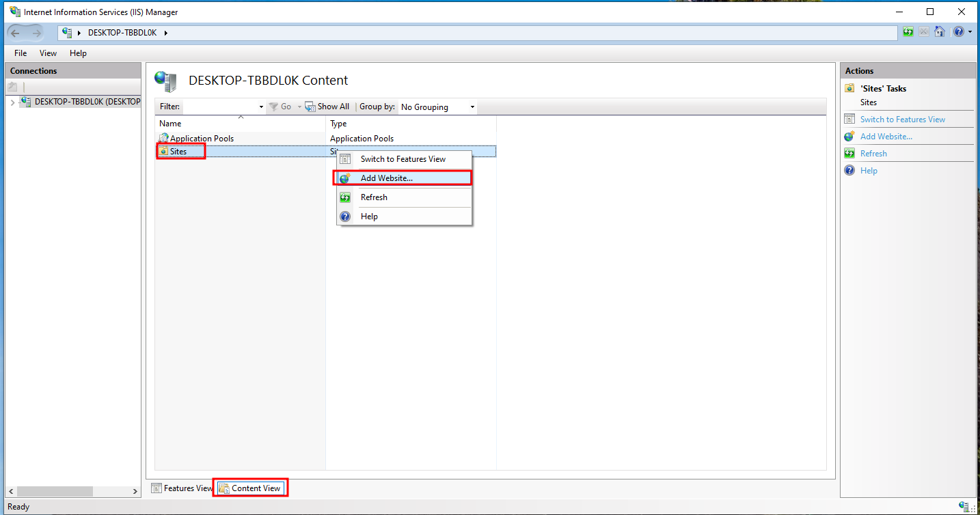Open the Group by No Grouping dropdown

[438, 107]
